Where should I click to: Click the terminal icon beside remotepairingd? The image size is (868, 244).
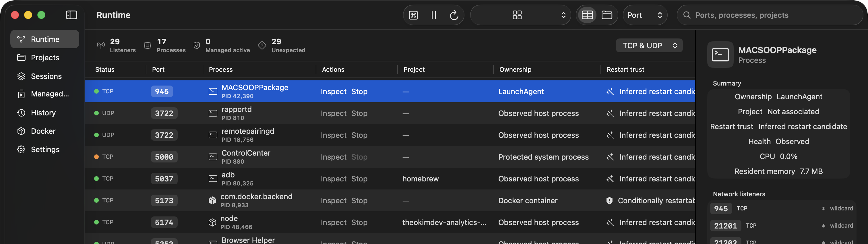pyautogui.click(x=213, y=135)
